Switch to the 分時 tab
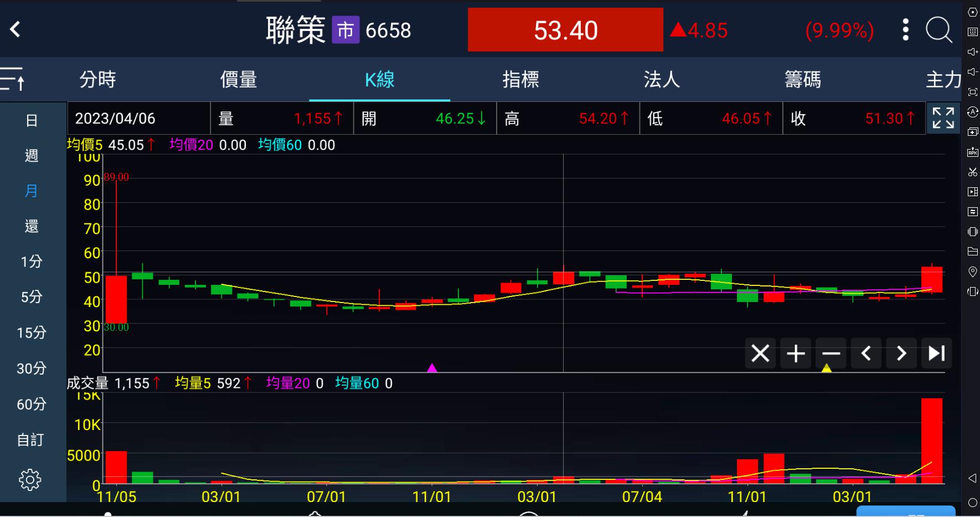Screen dimensions: 980x517 97,79
